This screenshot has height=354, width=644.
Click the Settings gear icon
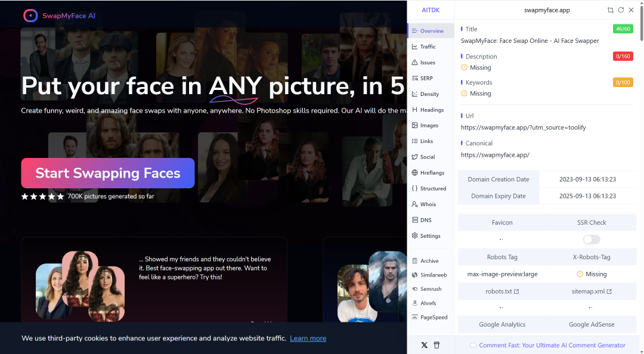(415, 236)
